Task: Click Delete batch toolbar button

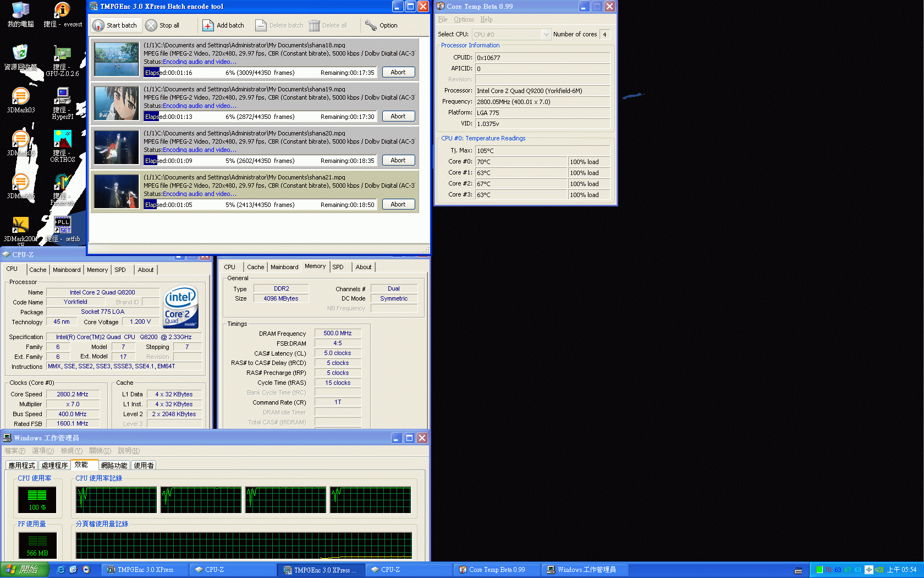Action: click(279, 25)
